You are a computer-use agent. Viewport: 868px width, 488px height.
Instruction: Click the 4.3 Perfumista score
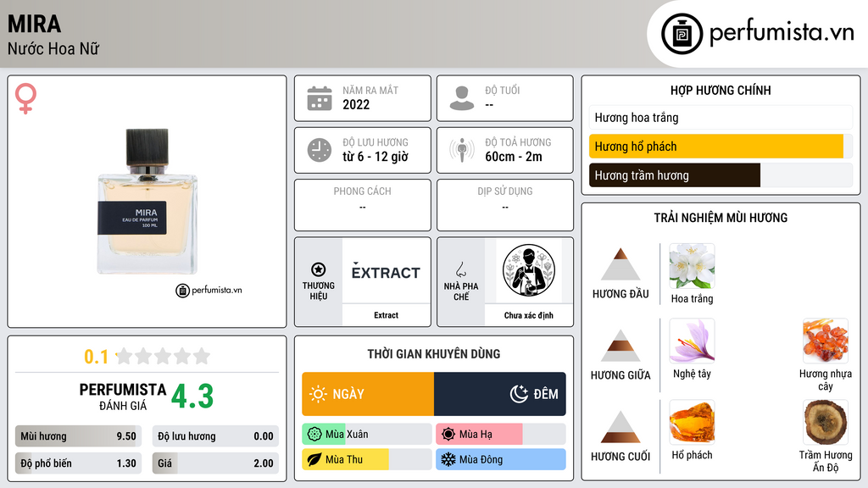point(192,396)
